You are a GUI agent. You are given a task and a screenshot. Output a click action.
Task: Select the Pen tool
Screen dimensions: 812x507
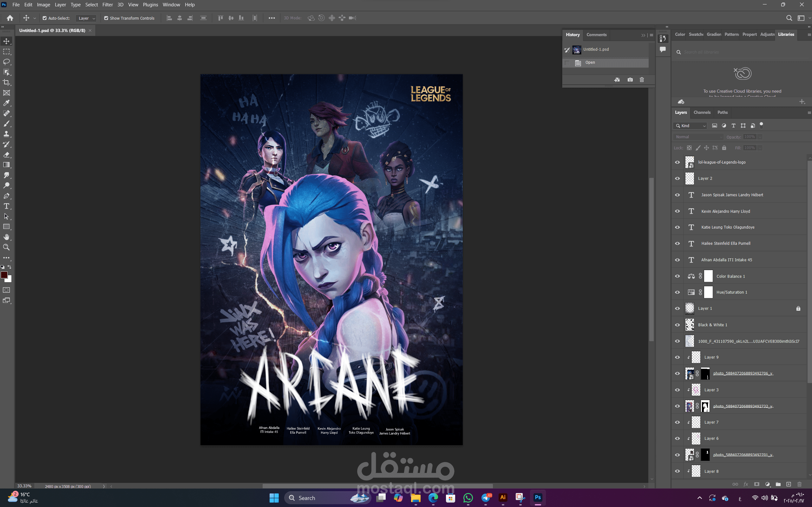pyautogui.click(x=6, y=196)
